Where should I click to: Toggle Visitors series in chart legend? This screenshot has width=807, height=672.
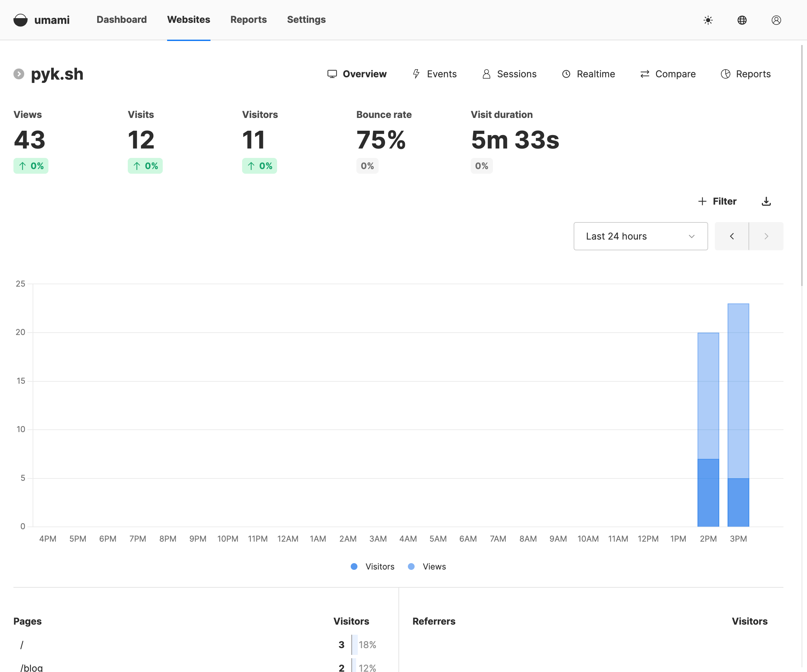pyautogui.click(x=373, y=566)
